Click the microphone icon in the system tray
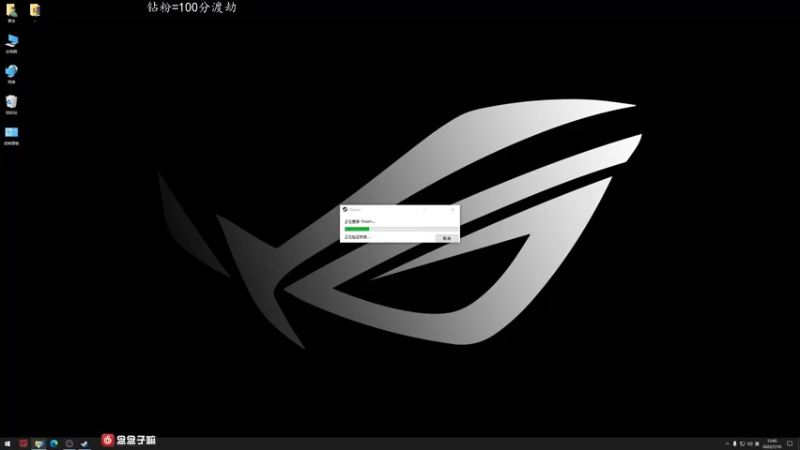This screenshot has width=800, height=450. 735,444
